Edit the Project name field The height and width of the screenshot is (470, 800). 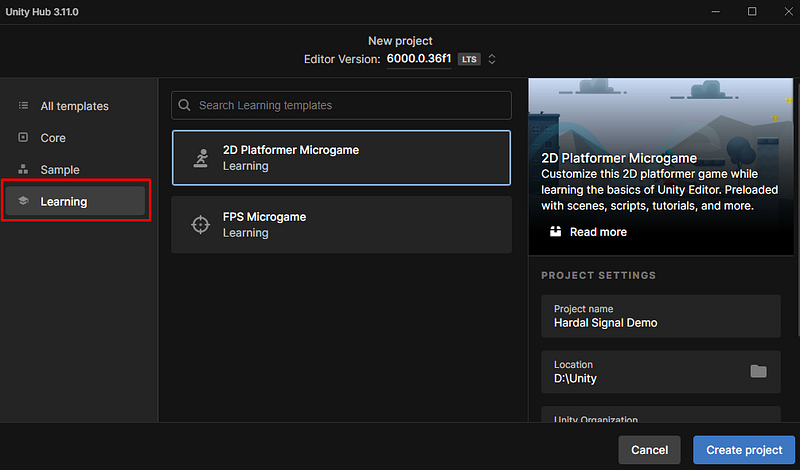tap(661, 316)
